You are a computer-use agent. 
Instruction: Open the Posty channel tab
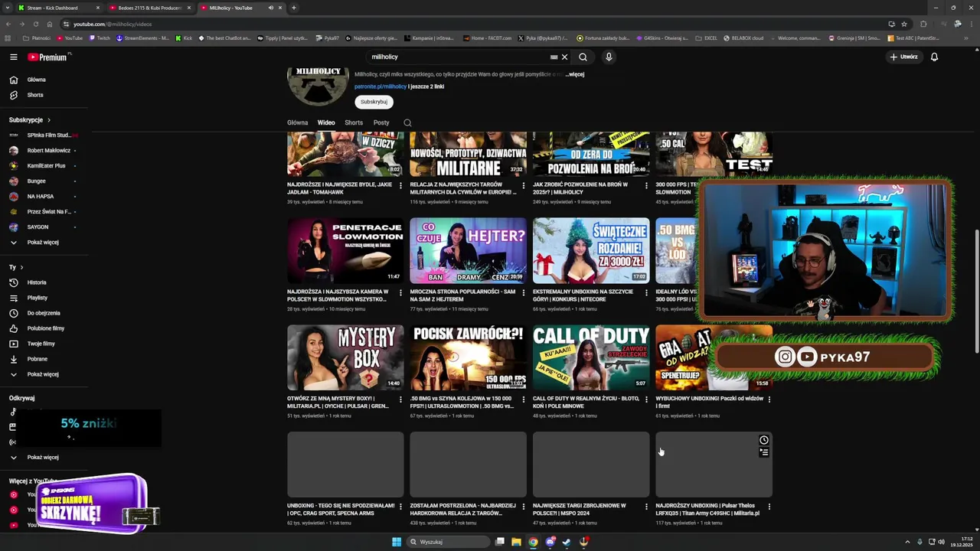pos(381,122)
